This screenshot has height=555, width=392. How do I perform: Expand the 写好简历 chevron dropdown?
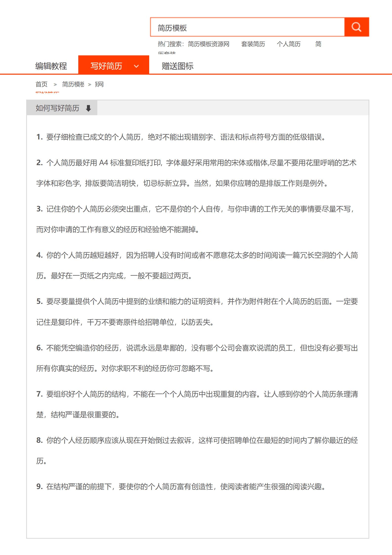136,66
